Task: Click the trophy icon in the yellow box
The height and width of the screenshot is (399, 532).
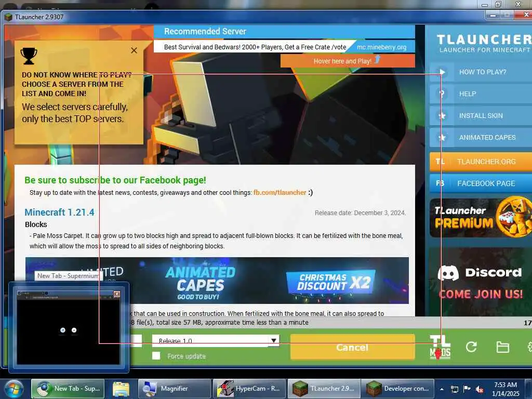Action: click(x=29, y=56)
